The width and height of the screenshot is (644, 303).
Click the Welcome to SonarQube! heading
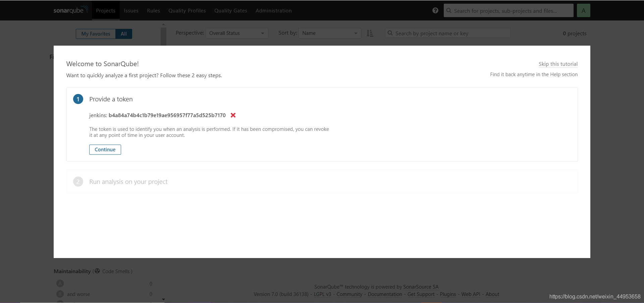[103, 64]
